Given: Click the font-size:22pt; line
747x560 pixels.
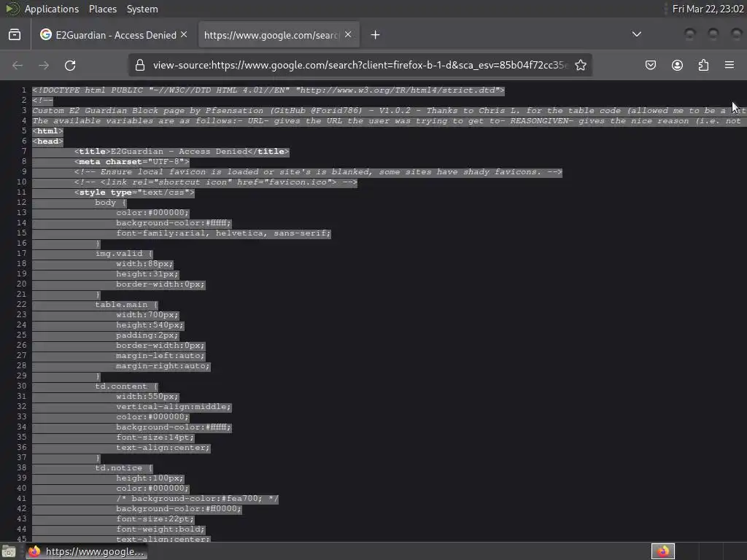Looking at the screenshot, I should [x=155, y=518].
